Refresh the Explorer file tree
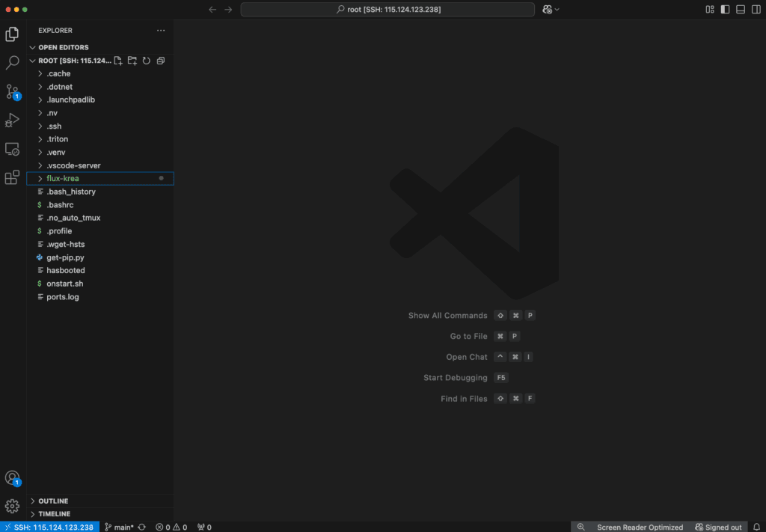Screen dimensions: 766x532 click(x=147, y=61)
